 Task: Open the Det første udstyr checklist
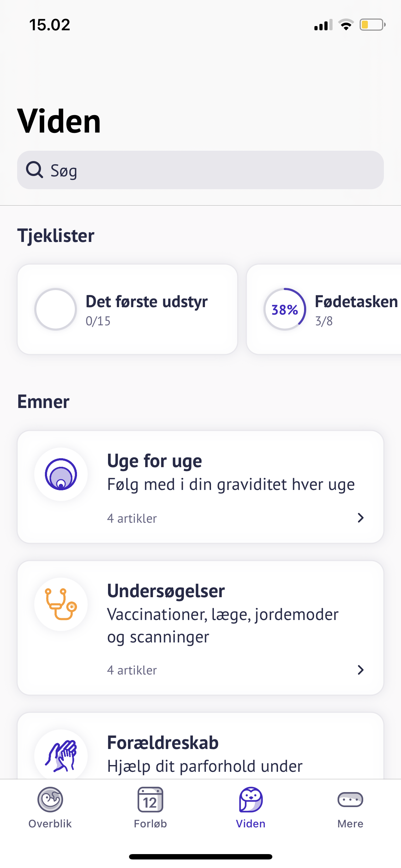146,302
